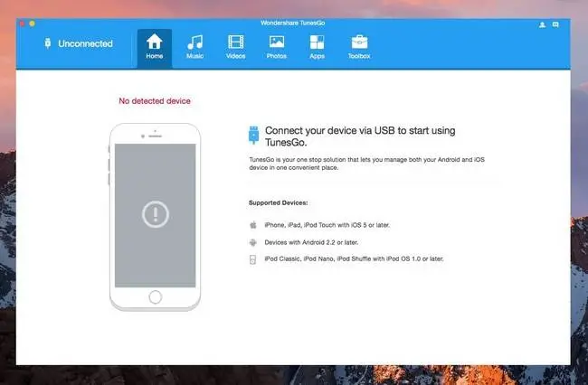The height and width of the screenshot is (385, 588).
Task: Open the Music section icon
Action: click(x=195, y=42)
